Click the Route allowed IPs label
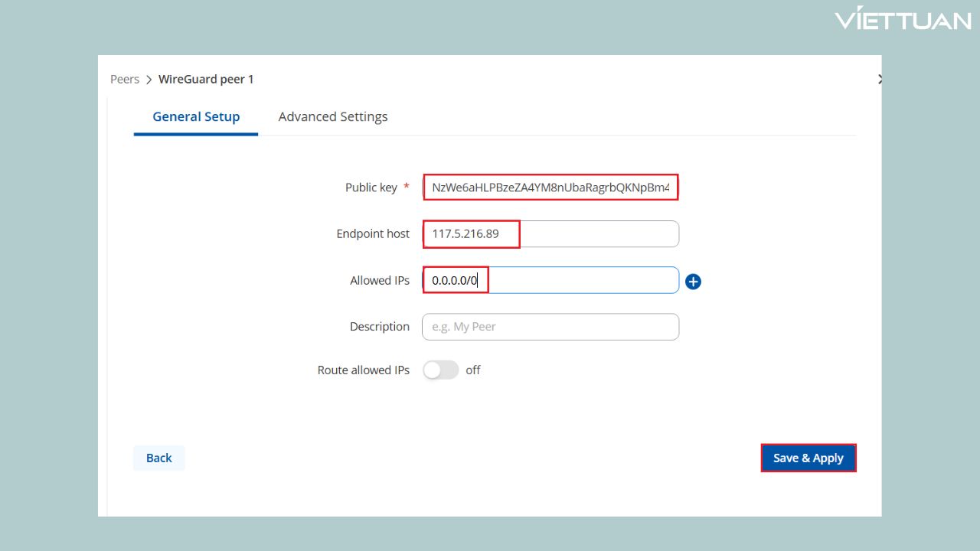 tap(363, 370)
